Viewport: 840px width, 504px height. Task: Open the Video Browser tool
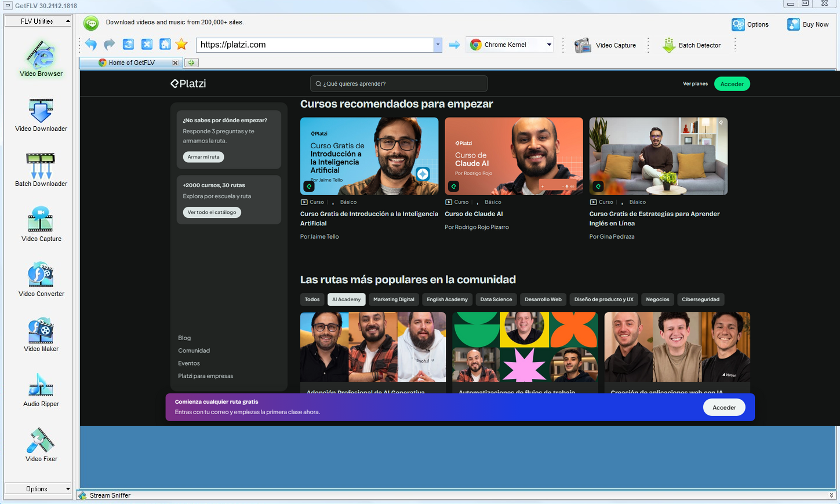[x=41, y=59]
